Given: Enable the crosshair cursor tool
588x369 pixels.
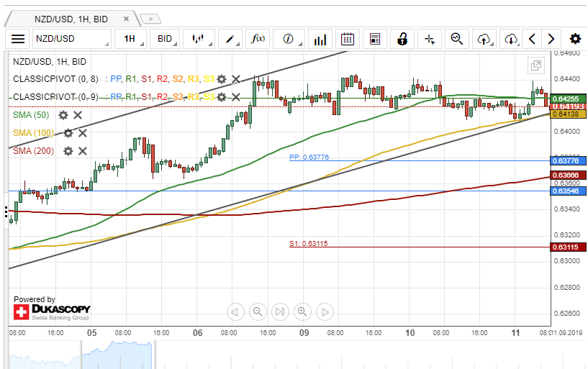Looking at the screenshot, I should (x=430, y=39).
